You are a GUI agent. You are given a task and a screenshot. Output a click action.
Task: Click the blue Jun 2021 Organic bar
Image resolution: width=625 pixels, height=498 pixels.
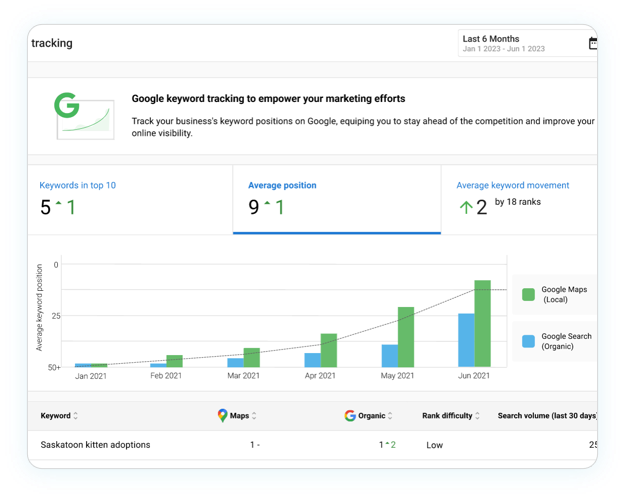click(x=466, y=340)
